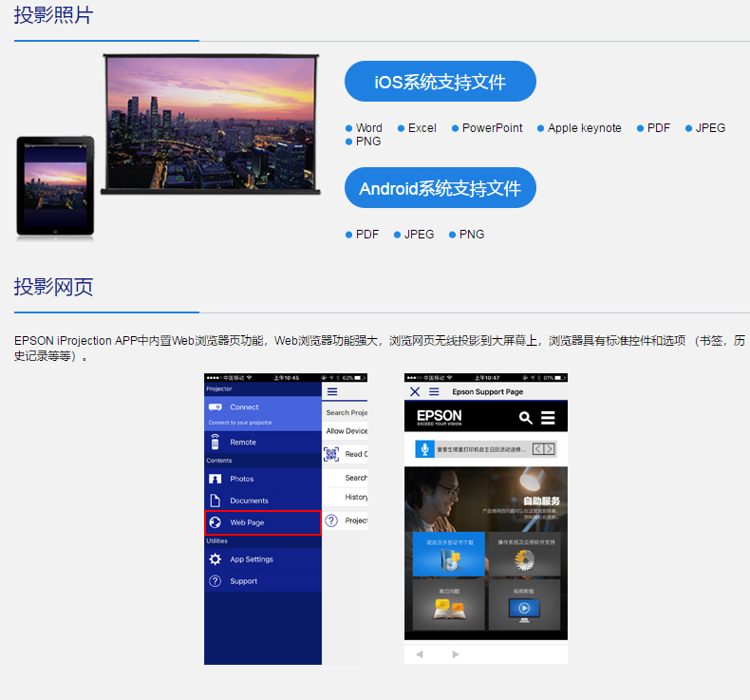This screenshot has height=700, width=750.
Task: Open Photos in the app sidebar
Action: [216, 479]
